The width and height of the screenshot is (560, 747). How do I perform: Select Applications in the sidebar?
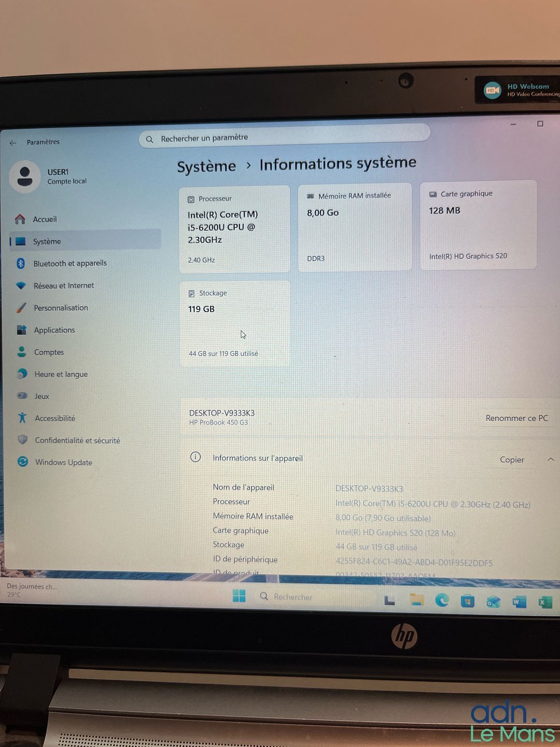(x=86, y=330)
